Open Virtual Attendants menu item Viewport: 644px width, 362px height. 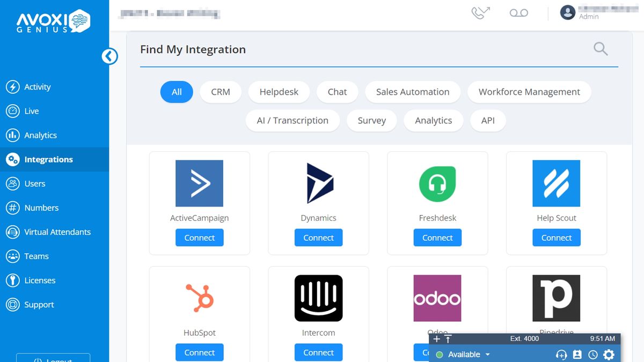click(x=57, y=232)
